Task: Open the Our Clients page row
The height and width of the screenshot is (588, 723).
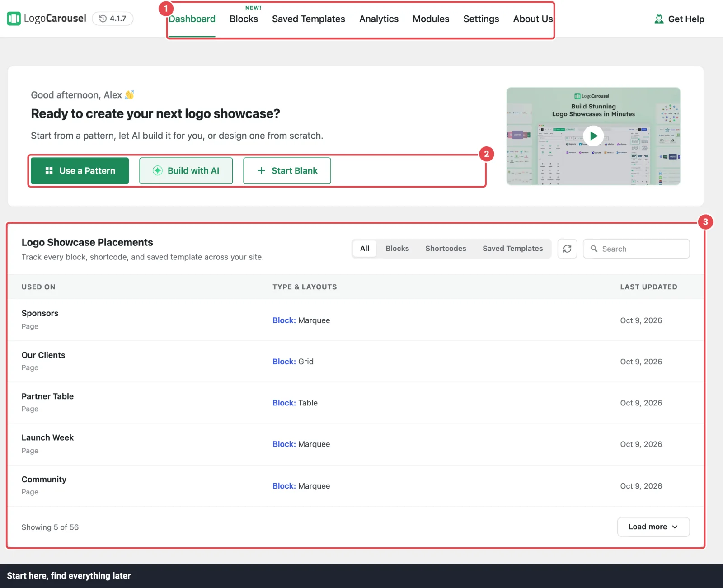Action: tap(356, 362)
